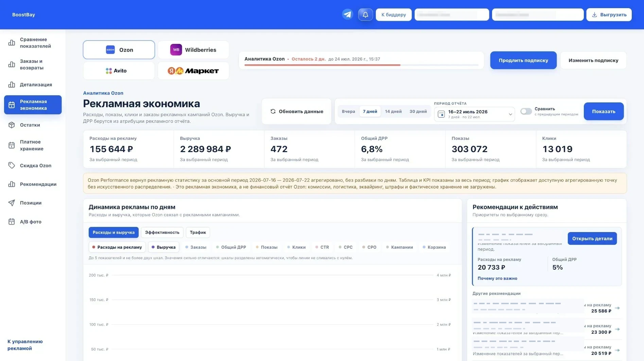This screenshot has height=361, width=644.
Task: Open recommendation arrow next to 23 300 ₽
Action: click(x=617, y=329)
